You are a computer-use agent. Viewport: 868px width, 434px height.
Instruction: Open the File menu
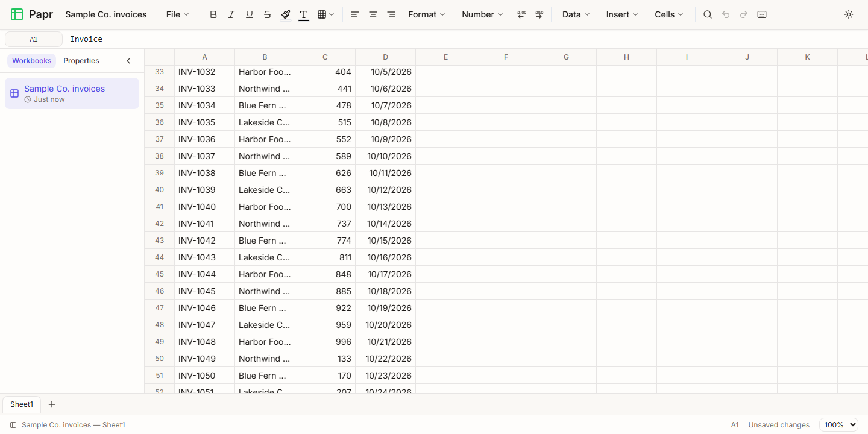pyautogui.click(x=178, y=14)
